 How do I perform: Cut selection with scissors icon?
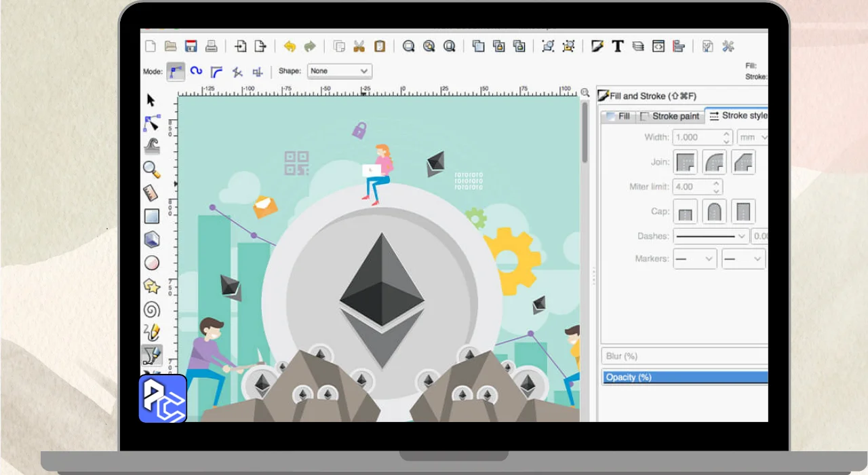click(x=359, y=46)
